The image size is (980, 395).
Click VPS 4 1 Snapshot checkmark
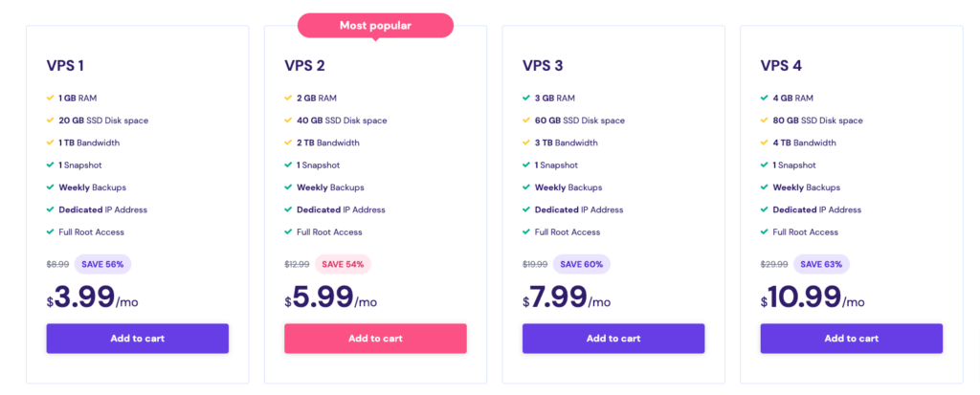pyautogui.click(x=765, y=165)
